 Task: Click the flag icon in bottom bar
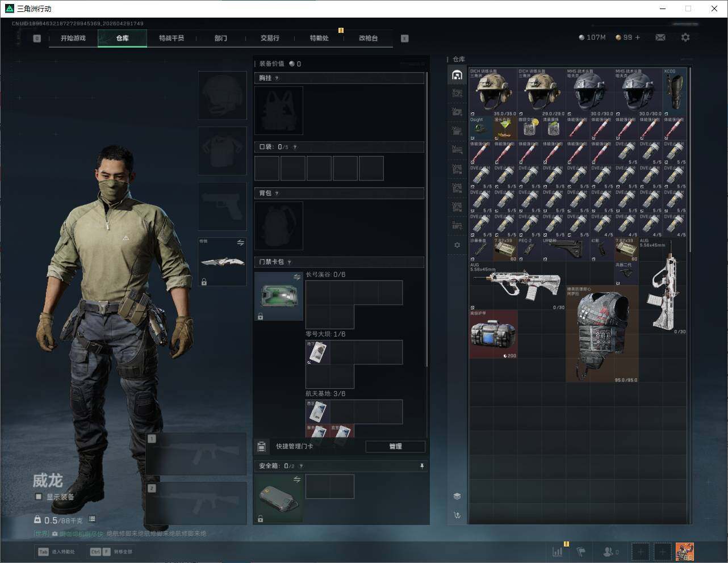point(581,552)
